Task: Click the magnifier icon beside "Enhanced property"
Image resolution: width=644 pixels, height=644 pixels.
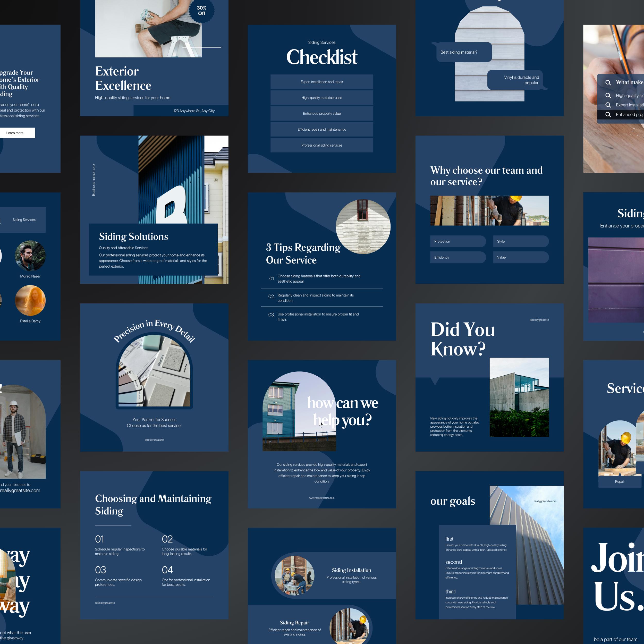Action: (x=609, y=115)
